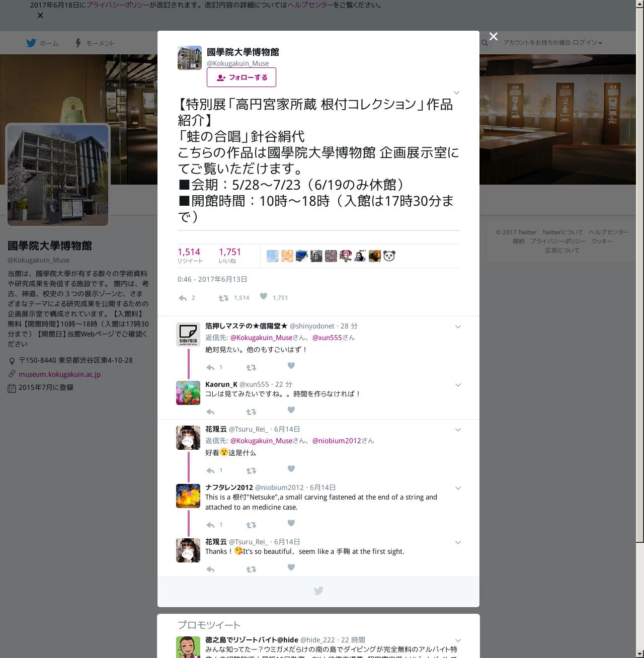Expand main tweet options chevron
Screen dimensions: 644x658
click(x=457, y=93)
